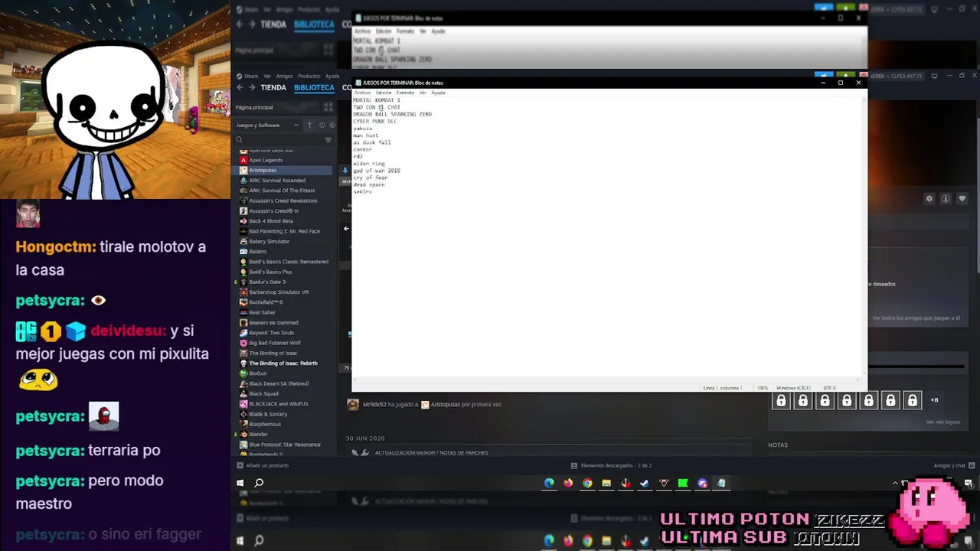This screenshot has height=551, width=980.
Task: Select The Binding of Isaac: Rebirth
Action: (x=283, y=363)
